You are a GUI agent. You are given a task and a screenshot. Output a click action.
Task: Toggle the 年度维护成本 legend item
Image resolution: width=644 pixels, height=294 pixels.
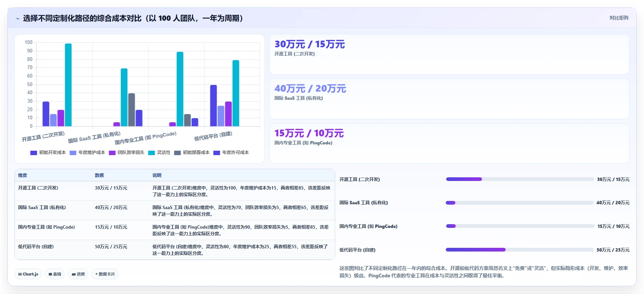coord(87,153)
